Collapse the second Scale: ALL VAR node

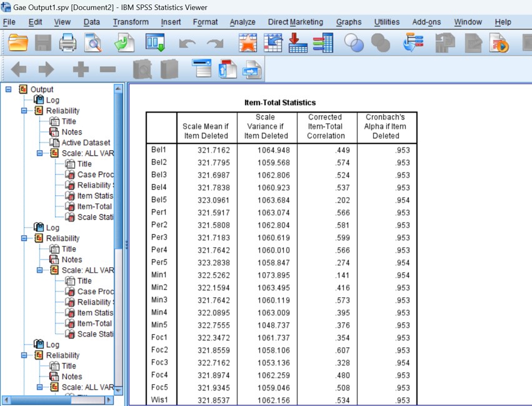coord(39,270)
